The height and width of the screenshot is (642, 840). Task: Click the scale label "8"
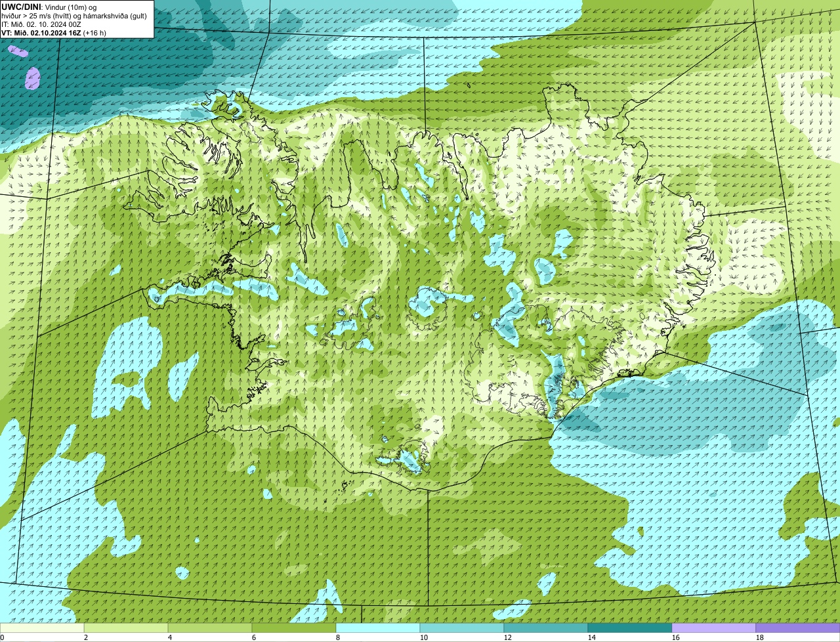click(x=337, y=637)
